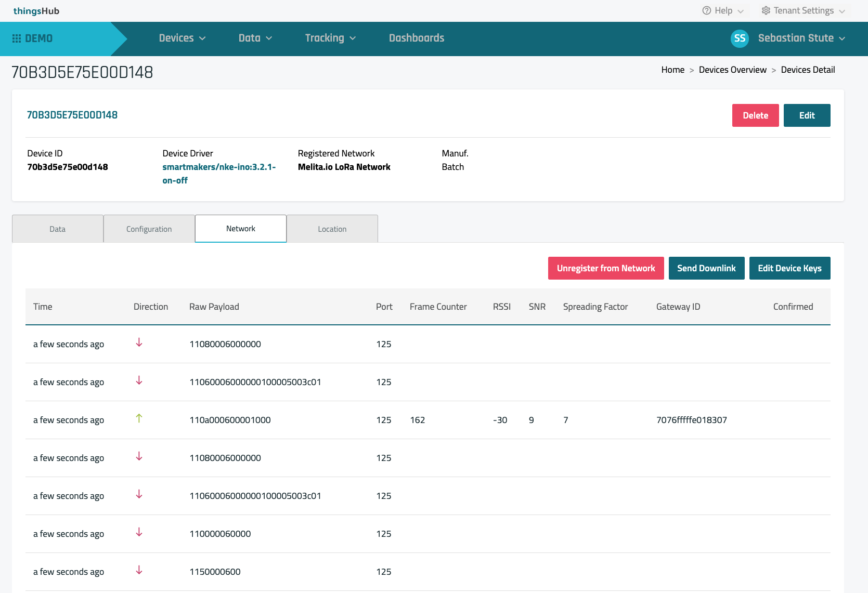Open the Tracking dropdown menu

coord(330,38)
